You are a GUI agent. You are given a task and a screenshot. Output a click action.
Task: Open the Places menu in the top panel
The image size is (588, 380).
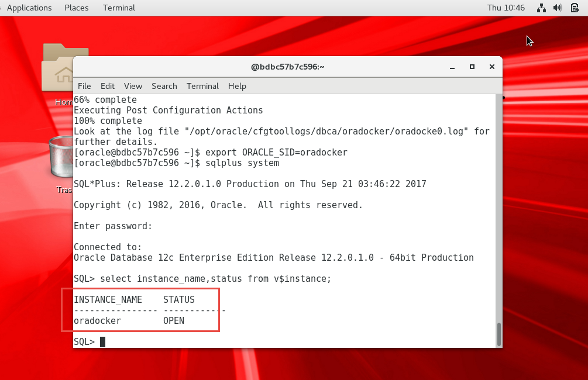(76, 8)
